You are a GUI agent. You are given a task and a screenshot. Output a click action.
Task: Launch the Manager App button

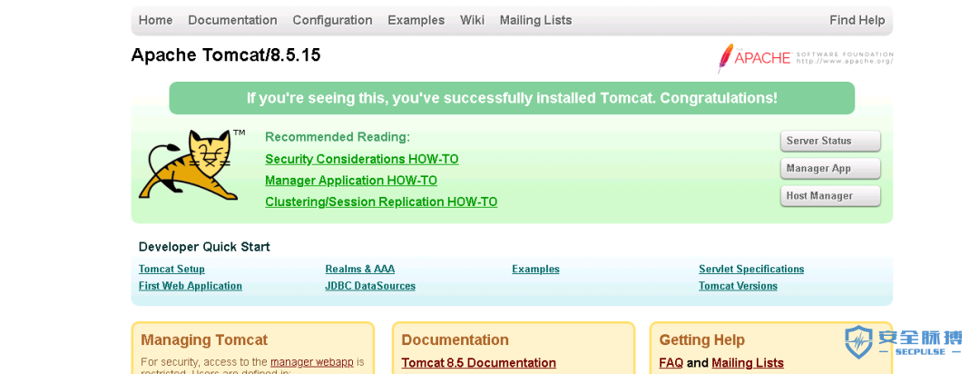[830, 168]
